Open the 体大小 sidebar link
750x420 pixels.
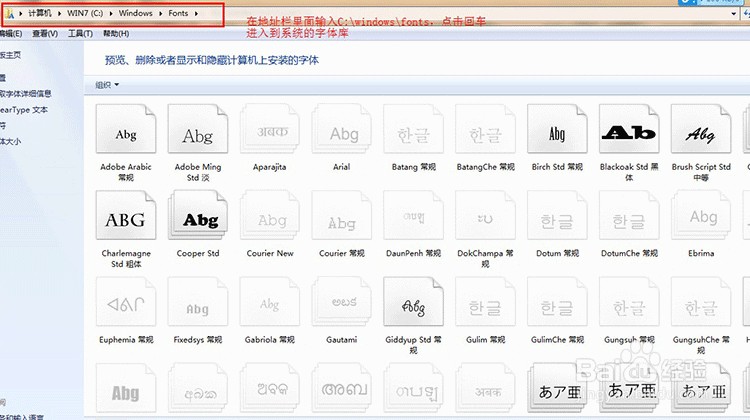[x=11, y=141]
